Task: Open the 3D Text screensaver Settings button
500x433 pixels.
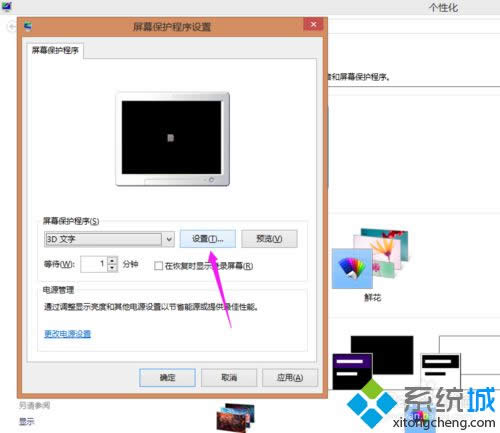Action: pos(208,239)
